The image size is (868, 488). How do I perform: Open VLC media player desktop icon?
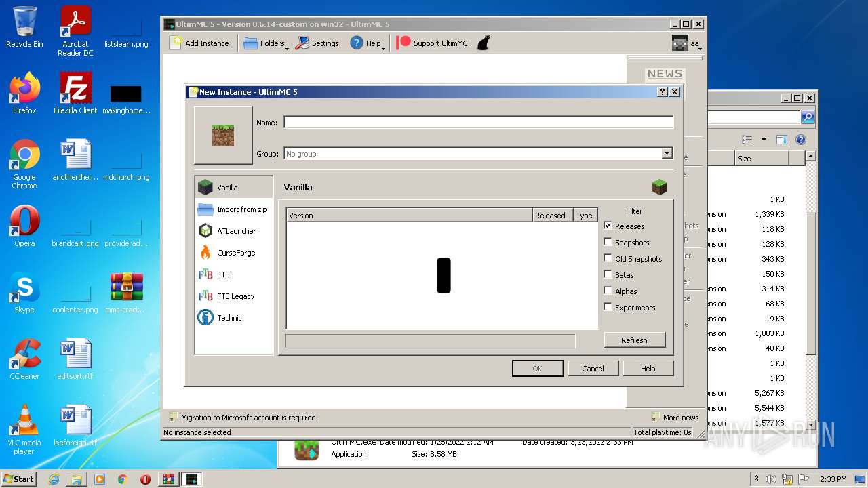tap(24, 430)
